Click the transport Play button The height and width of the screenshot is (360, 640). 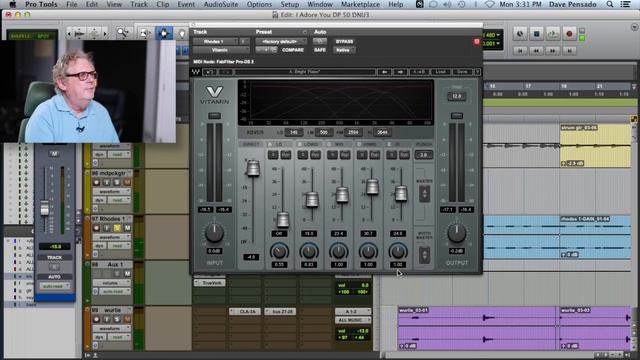pyautogui.click(x=553, y=34)
